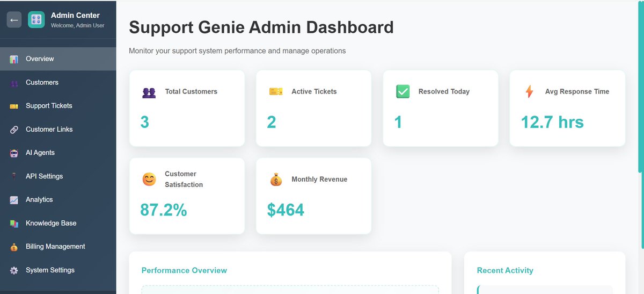Go to Billing Management
Image resolution: width=644 pixels, height=294 pixels.
[x=58, y=247]
